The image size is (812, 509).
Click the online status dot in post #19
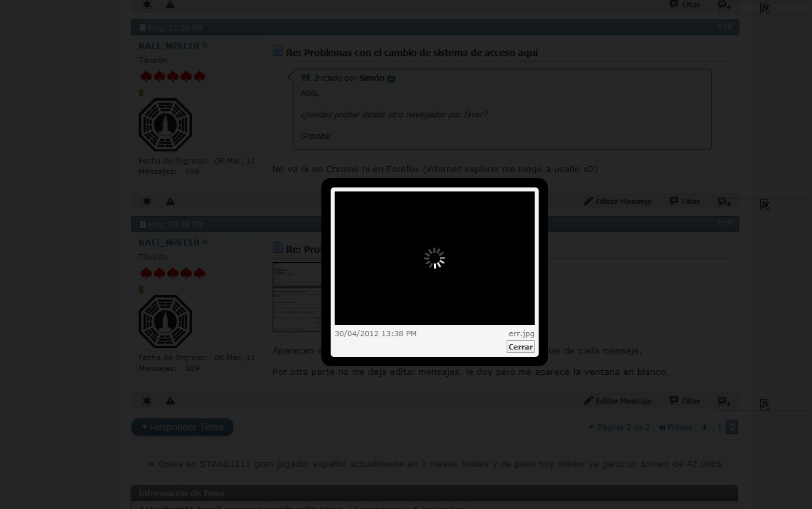[205, 243]
